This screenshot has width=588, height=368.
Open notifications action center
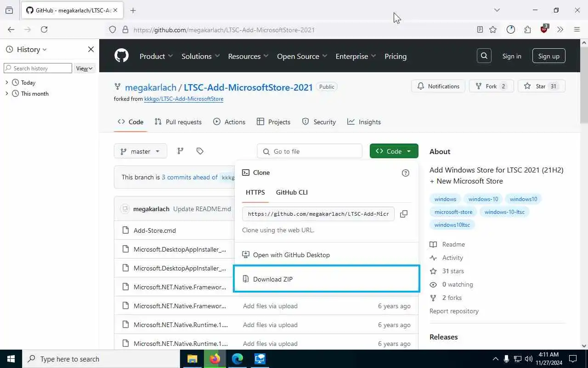click(573, 359)
